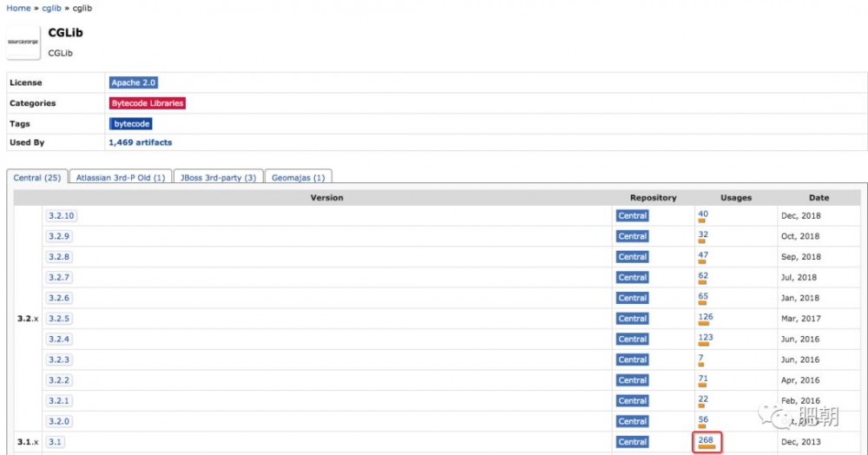
Task: Go to Home in the breadcrumb
Action: (x=18, y=8)
